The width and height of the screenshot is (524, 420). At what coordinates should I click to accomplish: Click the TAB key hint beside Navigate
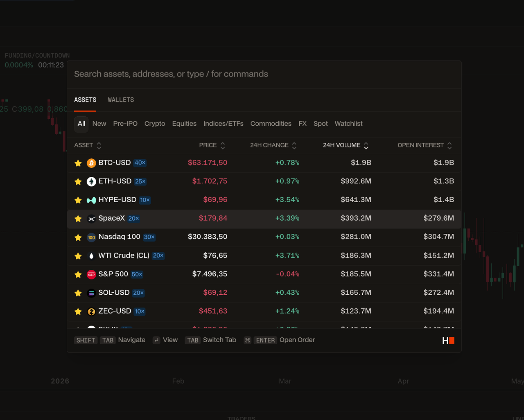coord(108,340)
